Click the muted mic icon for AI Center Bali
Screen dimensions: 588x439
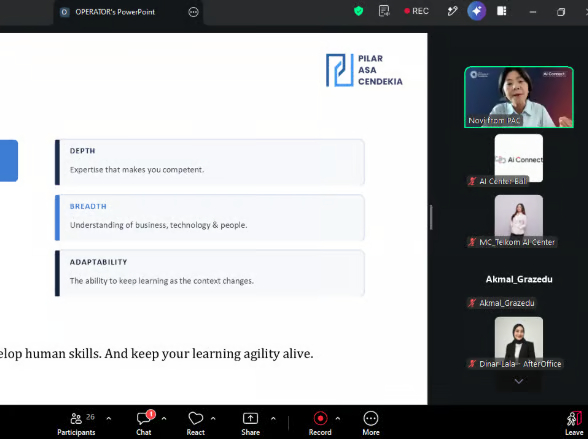coord(472,181)
